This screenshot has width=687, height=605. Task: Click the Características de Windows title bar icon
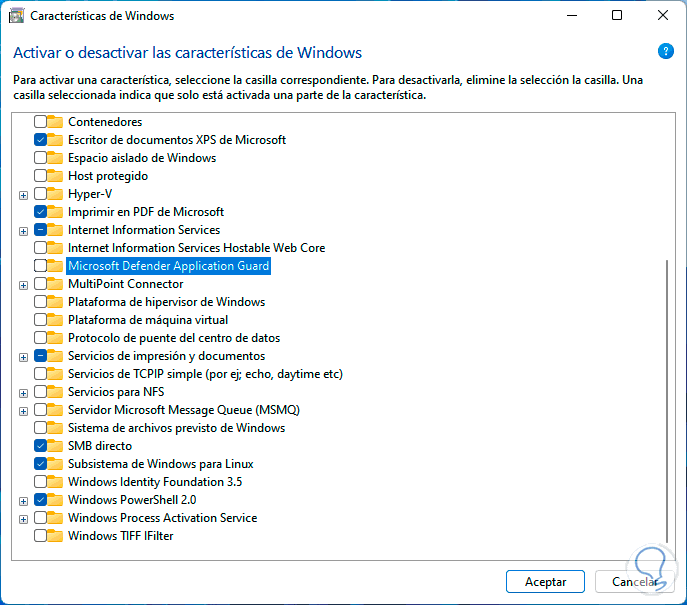(17, 16)
